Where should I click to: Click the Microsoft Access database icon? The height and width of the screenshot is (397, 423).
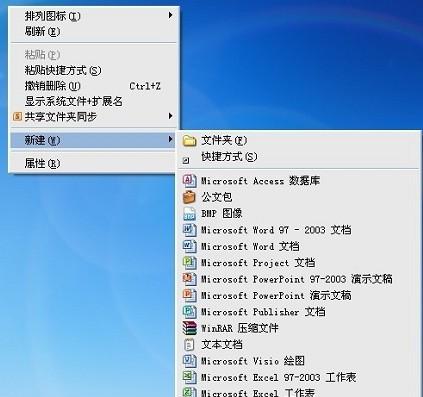(189, 181)
